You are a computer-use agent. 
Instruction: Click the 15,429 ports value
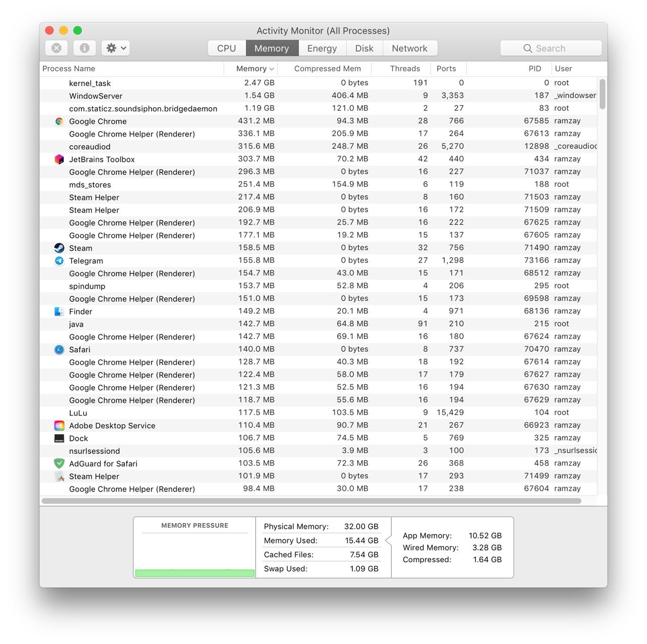pyautogui.click(x=450, y=412)
